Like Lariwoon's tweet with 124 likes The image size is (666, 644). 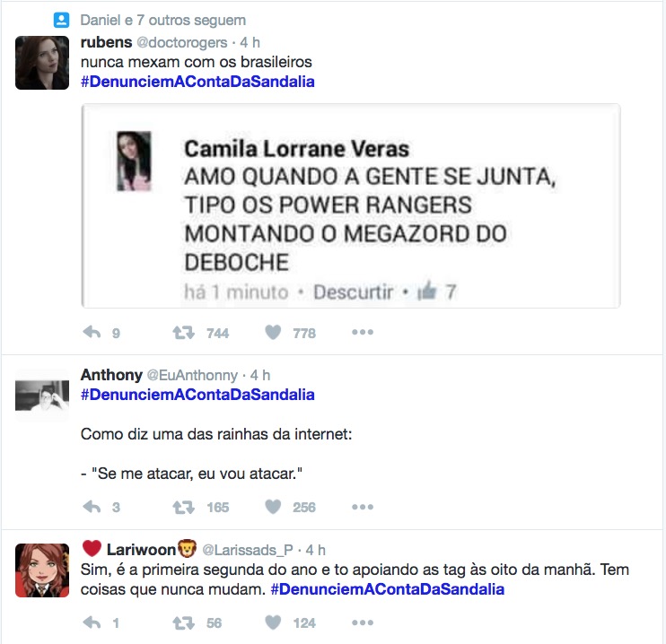click(x=273, y=622)
